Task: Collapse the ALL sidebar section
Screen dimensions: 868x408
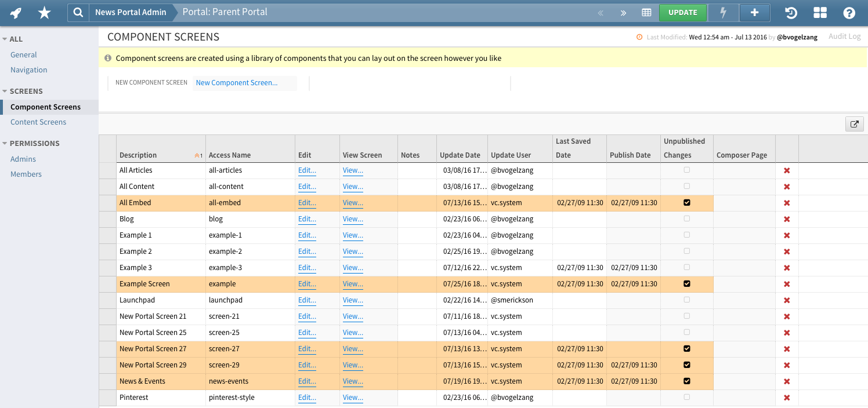Action: click(x=6, y=39)
